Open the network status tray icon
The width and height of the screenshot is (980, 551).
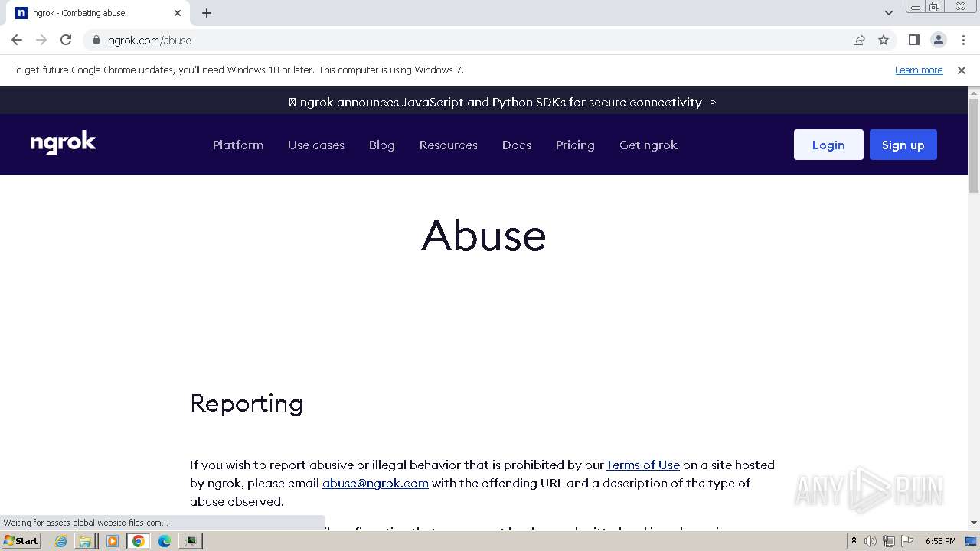(x=889, y=541)
